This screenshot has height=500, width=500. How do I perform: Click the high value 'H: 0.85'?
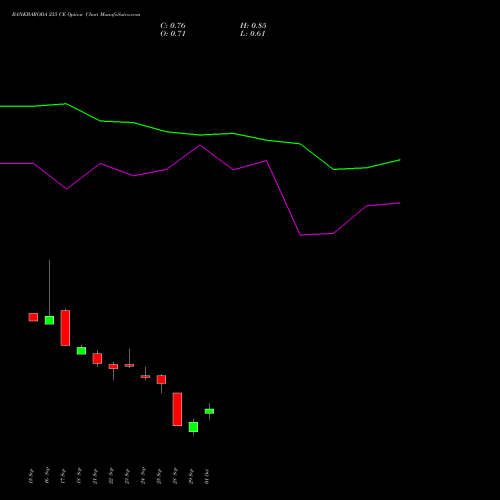click(253, 26)
